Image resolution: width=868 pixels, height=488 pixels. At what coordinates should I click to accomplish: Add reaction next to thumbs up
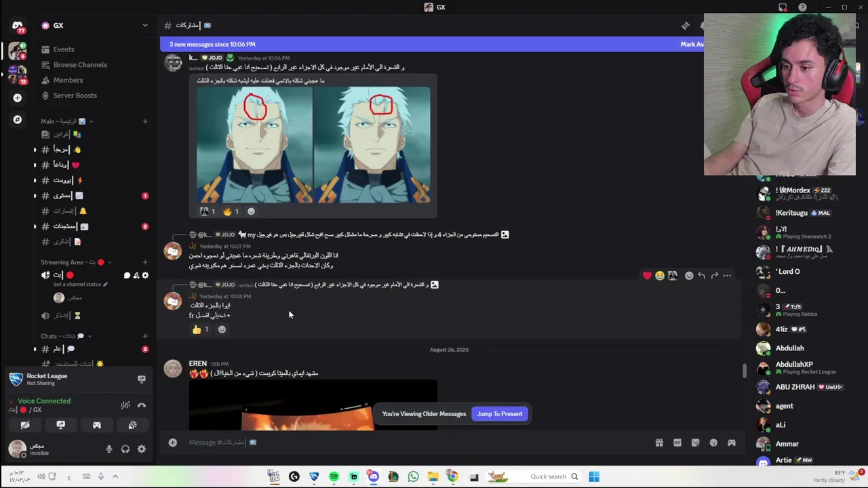click(x=222, y=329)
